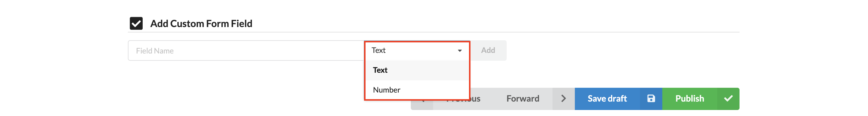Click the checkmark icon on Publish
The image size is (868, 116).
click(728, 99)
